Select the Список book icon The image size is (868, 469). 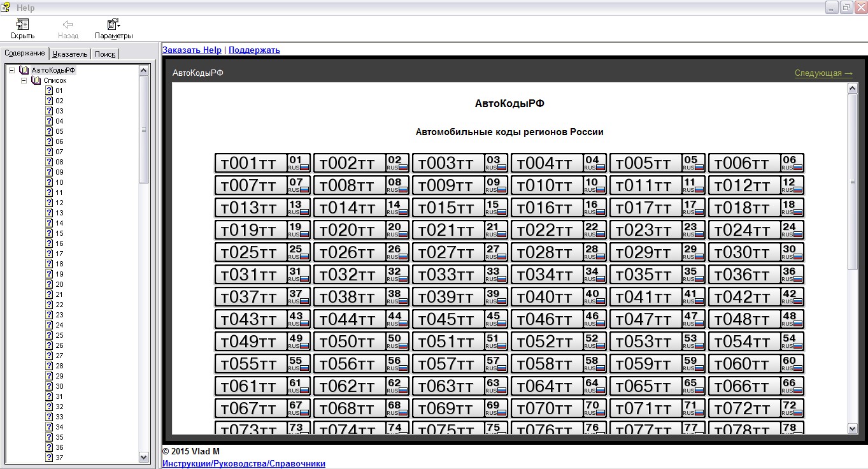[x=36, y=80]
